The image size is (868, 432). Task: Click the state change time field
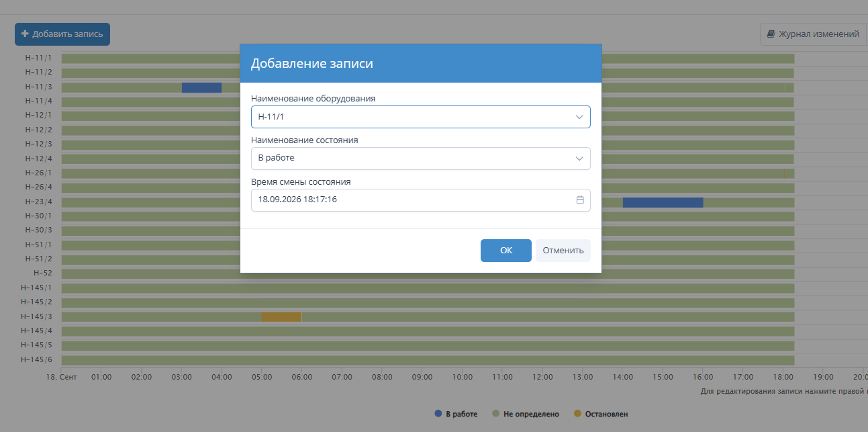(421, 200)
